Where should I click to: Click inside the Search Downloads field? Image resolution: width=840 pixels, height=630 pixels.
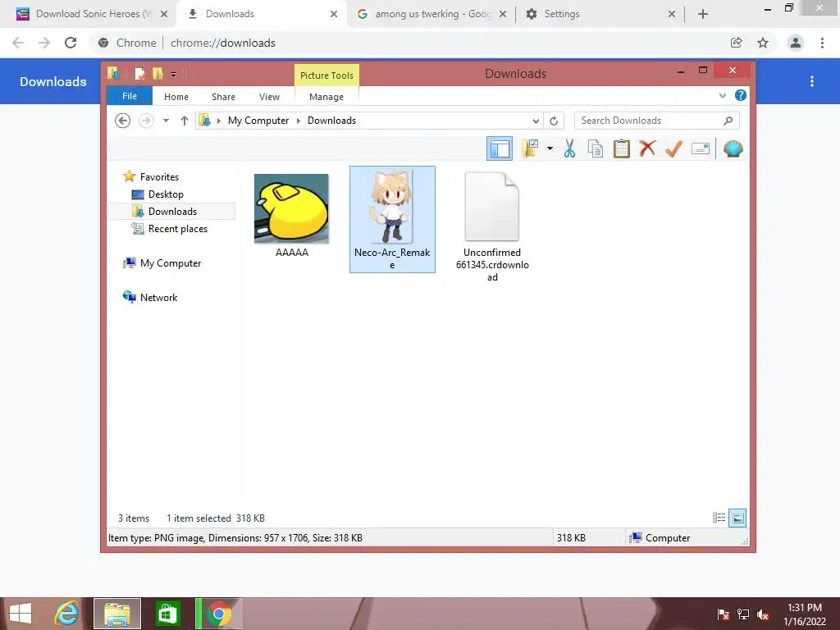click(x=657, y=121)
